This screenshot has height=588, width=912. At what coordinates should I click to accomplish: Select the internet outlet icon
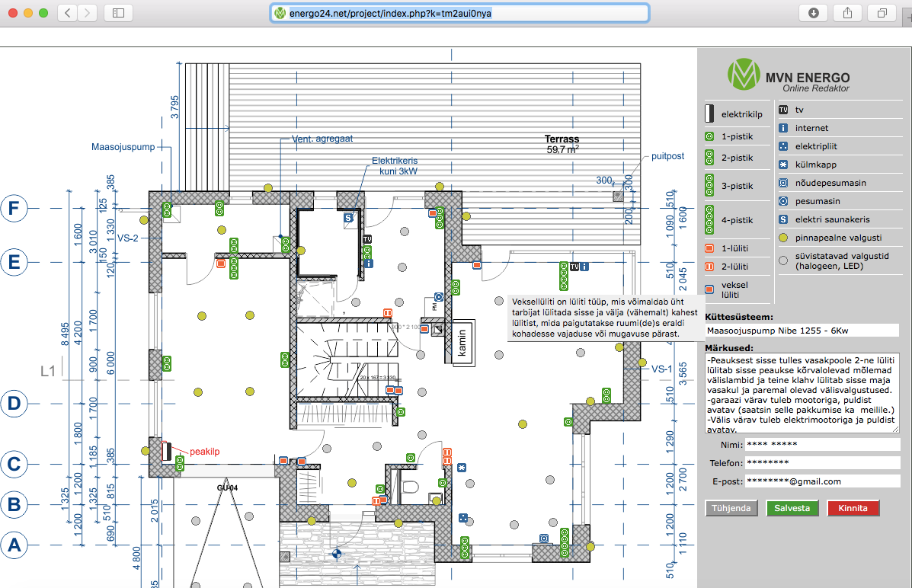[783, 128]
